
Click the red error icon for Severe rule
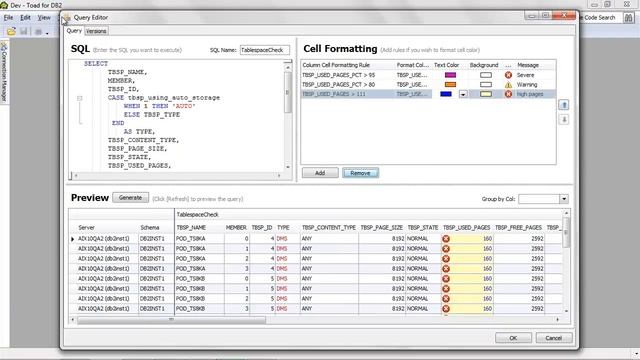coord(508,75)
